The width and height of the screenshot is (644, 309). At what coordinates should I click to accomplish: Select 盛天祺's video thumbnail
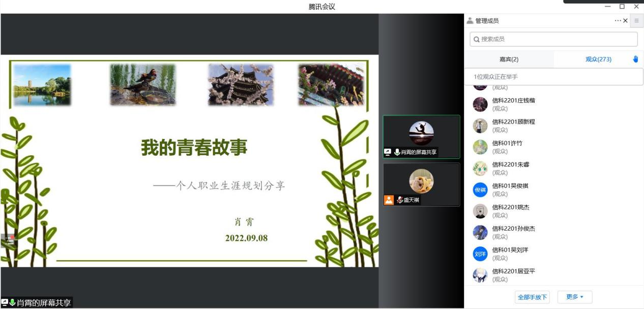(x=421, y=184)
